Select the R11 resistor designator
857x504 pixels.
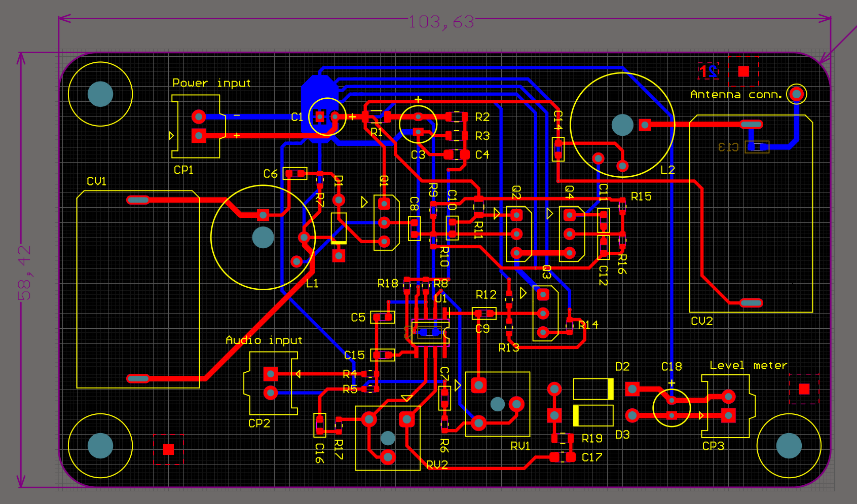(478, 230)
